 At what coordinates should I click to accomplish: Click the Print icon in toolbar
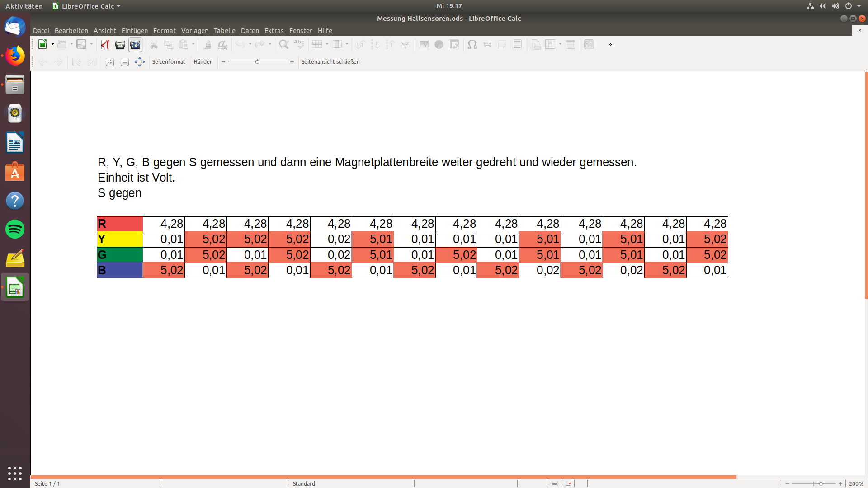click(120, 44)
